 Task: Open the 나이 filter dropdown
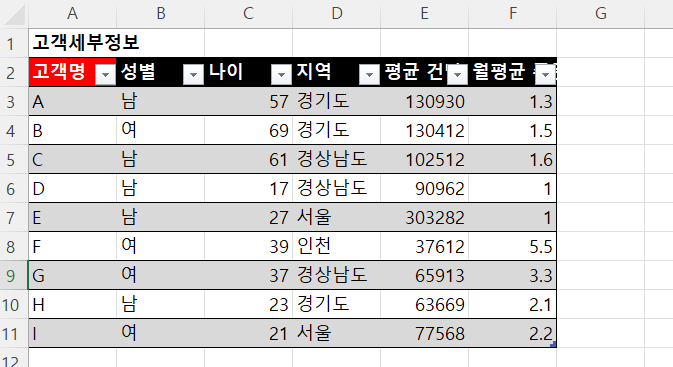pyautogui.click(x=282, y=75)
